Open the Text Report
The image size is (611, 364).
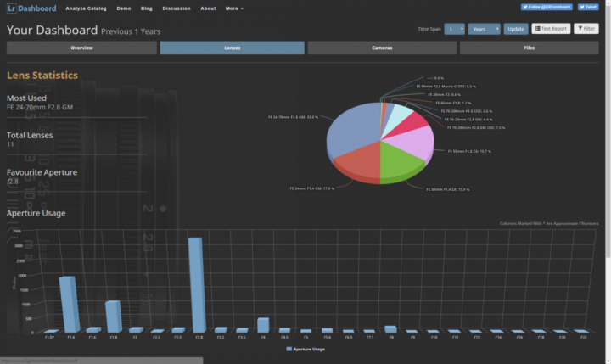pyautogui.click(x=551, y=29)
